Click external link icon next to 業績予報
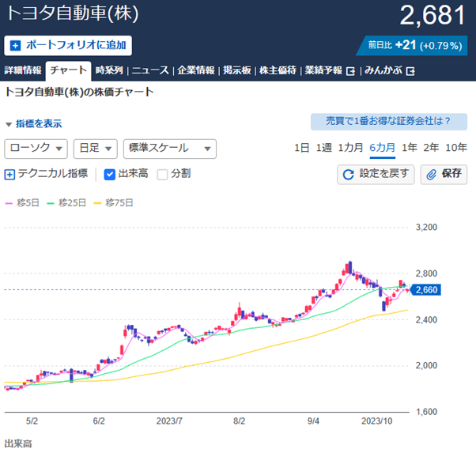The height and width of the screenshot is (449, 476). click(x=350, y=71)
